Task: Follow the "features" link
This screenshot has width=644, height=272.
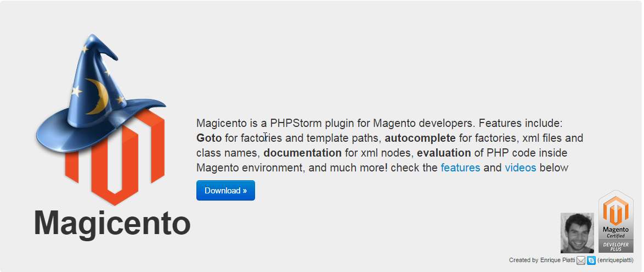Action: coord(460,168)
